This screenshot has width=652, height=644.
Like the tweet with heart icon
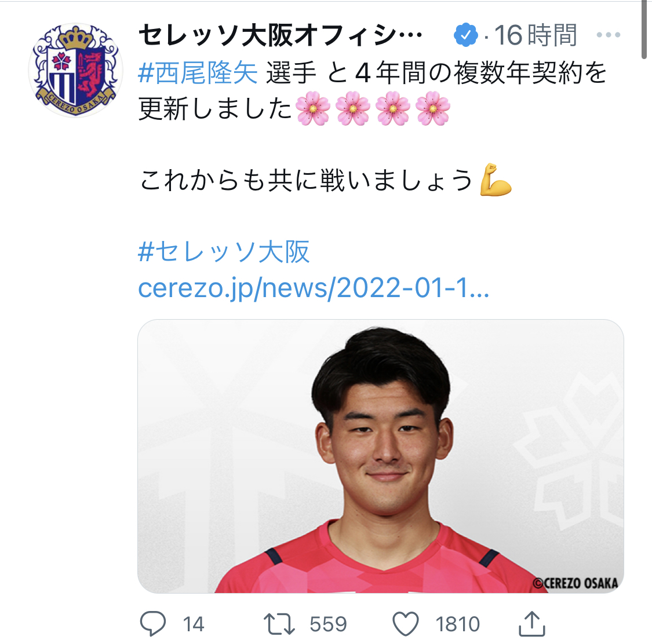(x=406, y=624)
